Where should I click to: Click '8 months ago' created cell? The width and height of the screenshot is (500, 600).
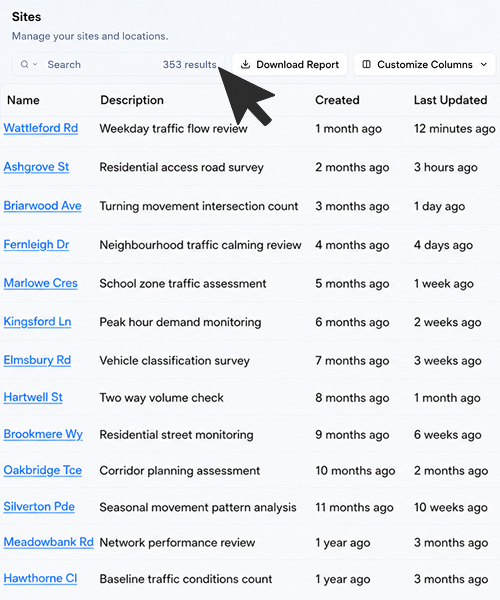tap(352, 398)
